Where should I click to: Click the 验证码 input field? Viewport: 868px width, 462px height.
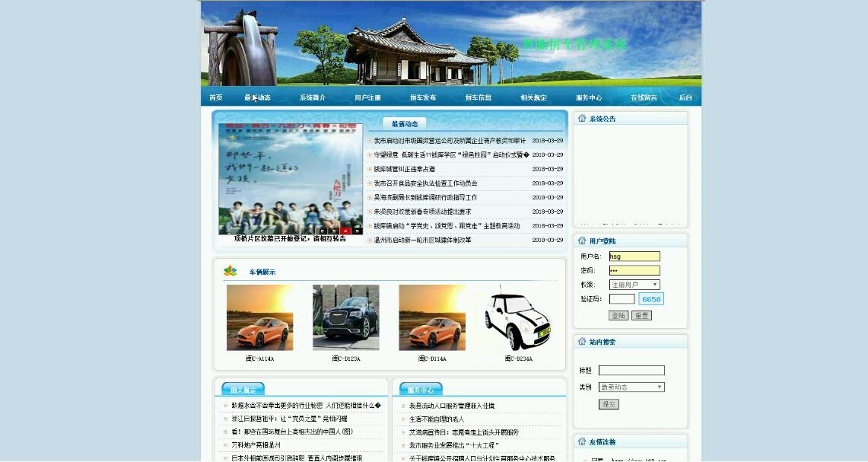pyautogui.click(x=622, y=299)
